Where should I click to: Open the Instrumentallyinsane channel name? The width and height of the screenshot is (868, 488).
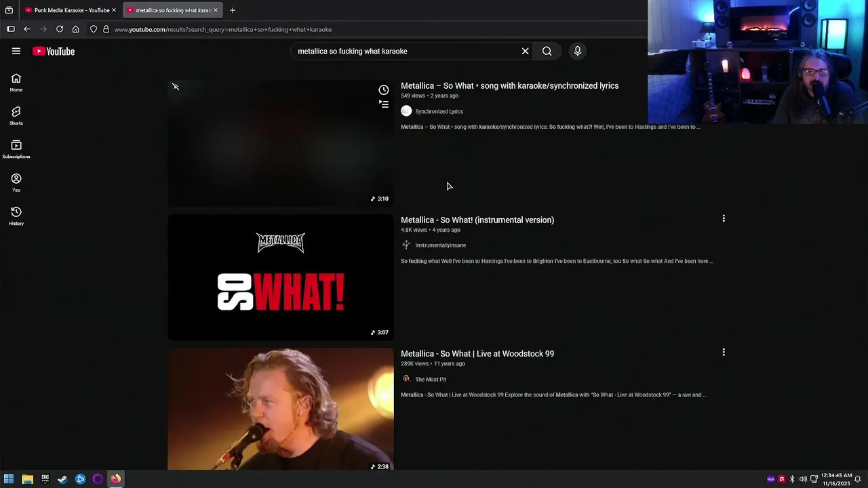pos(440,245)
